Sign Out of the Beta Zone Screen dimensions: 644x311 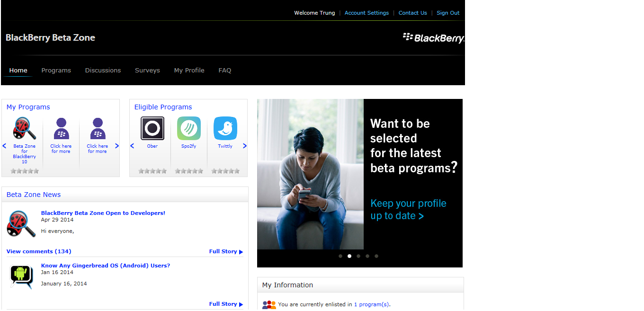click(448, 13)
